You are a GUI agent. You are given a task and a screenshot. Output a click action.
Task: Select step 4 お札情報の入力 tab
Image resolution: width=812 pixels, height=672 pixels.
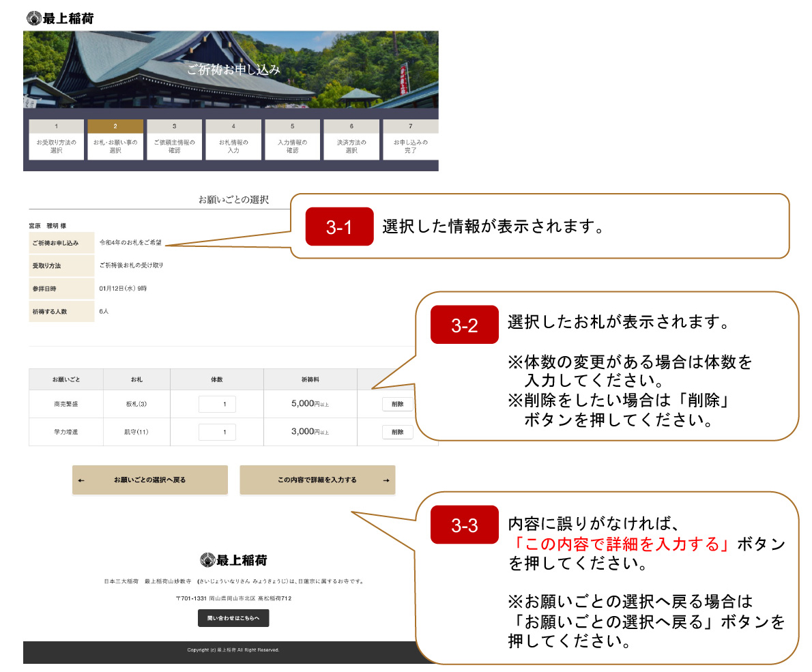pos(233,140)
